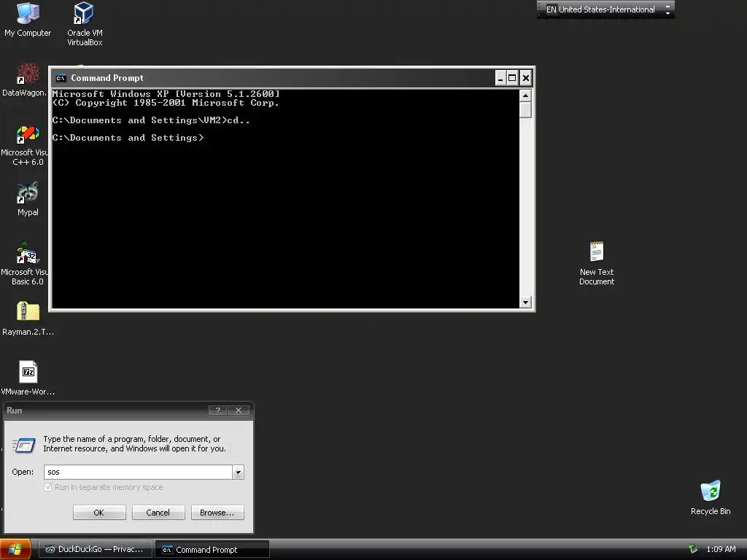Click into the Open field containing sos
The height and width of the screenshot is (560, 747).
[138, 472]
